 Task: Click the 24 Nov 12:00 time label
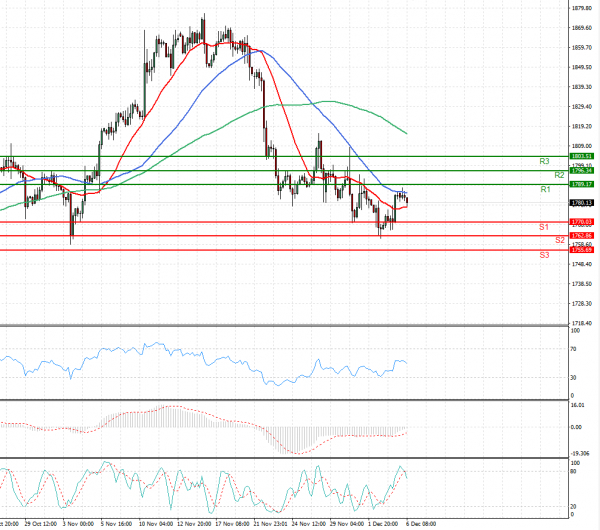[x=308, y=522]
